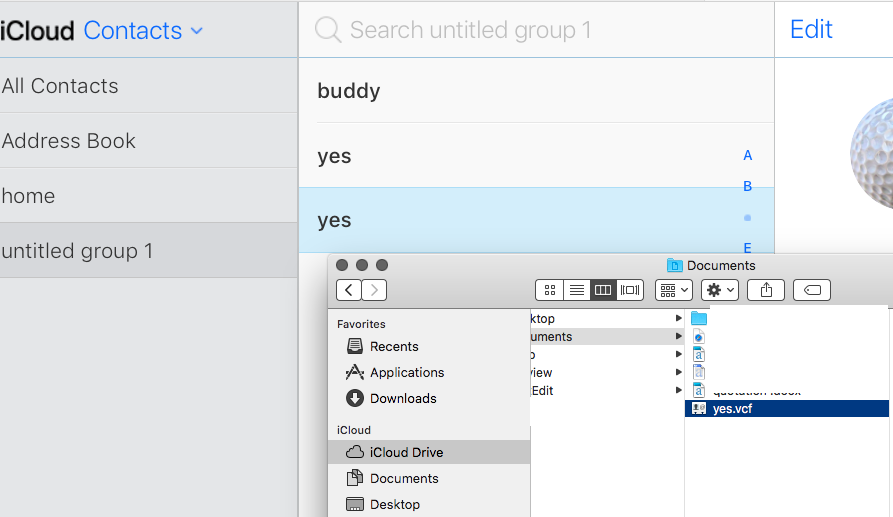Select Address Book group

tap(149, 141)
